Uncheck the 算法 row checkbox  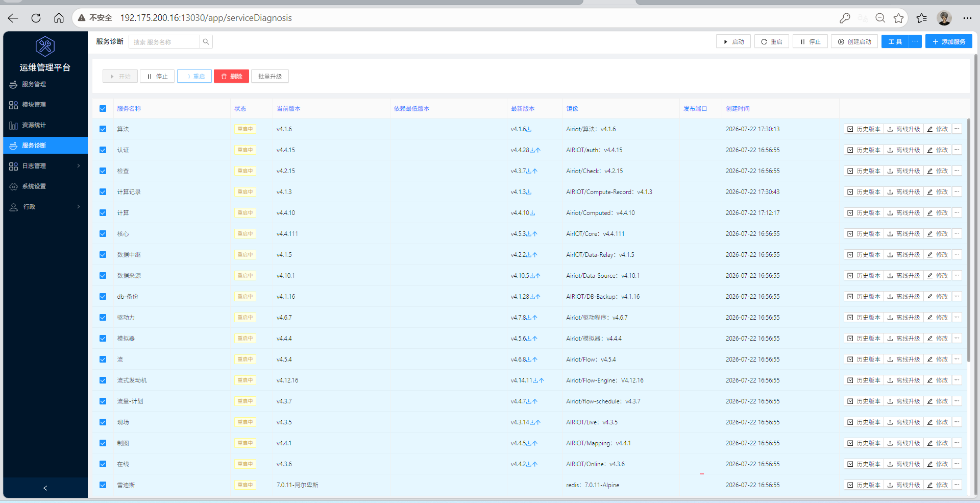[x=103, y=129]
